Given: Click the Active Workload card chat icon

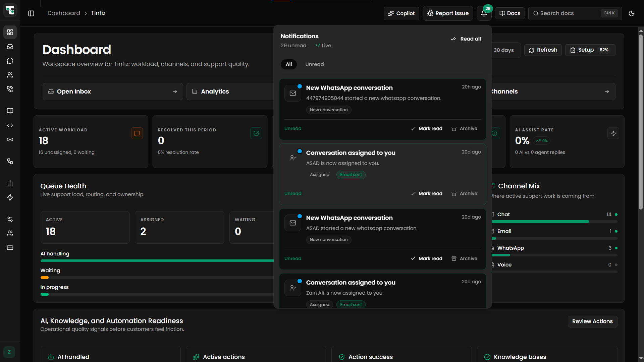Looking at the screenshot, I should pyautogui.click(x=137, y=133).
